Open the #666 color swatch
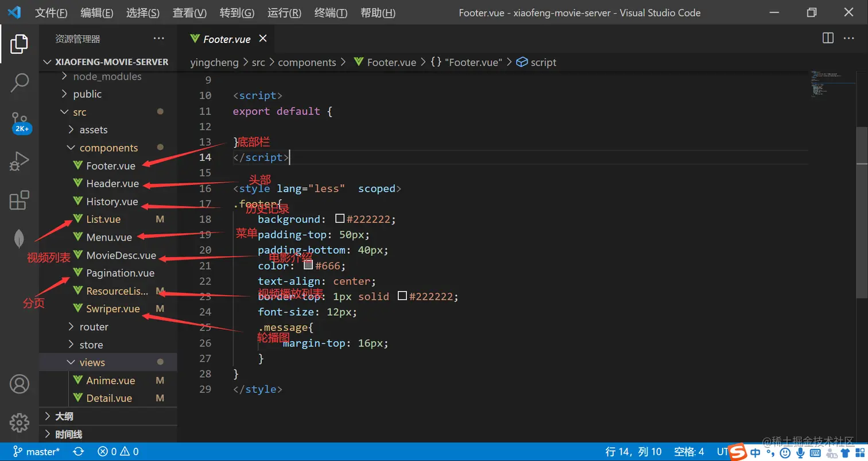 pos(308,265)
